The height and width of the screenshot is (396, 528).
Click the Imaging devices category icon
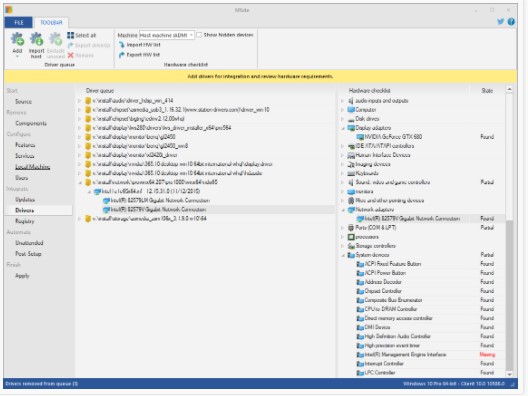coord(351,164)
